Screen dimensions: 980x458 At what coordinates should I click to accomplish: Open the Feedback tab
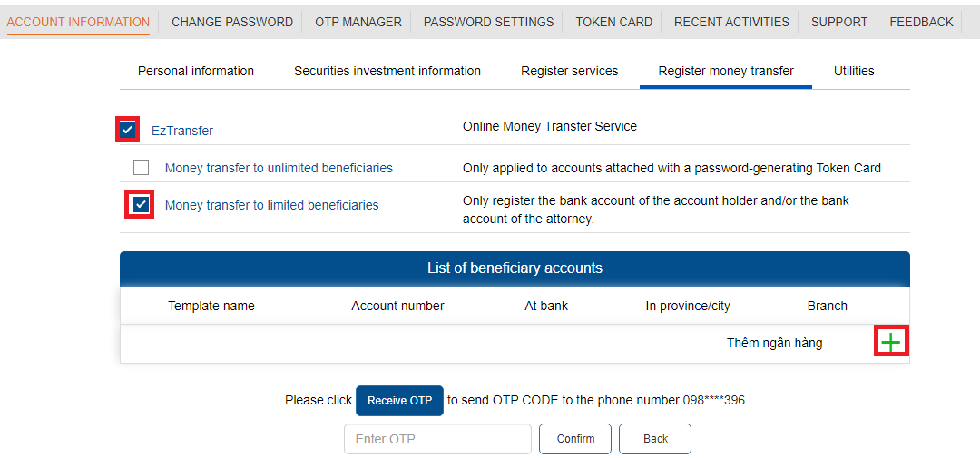point(921,22)
